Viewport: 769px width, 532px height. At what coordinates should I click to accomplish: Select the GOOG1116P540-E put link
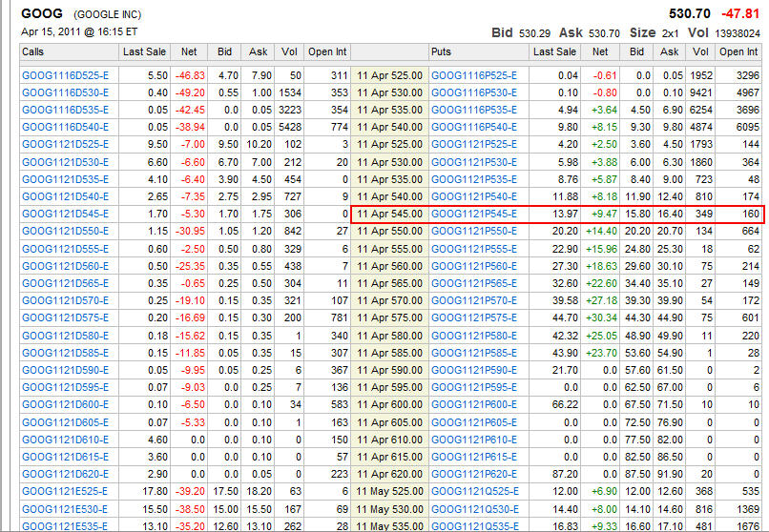[474, 127]
